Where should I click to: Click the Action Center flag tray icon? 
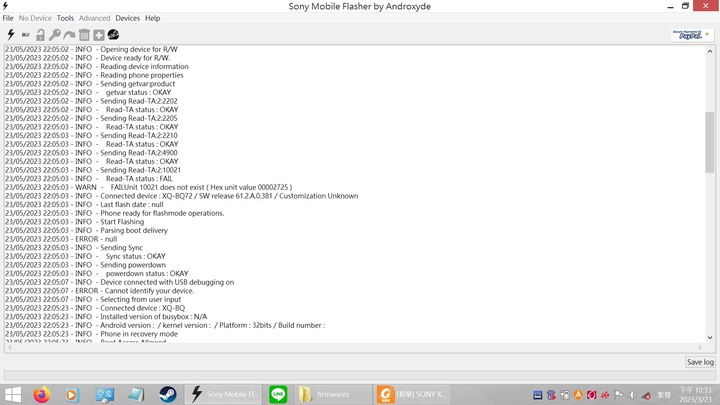[619, 395]
